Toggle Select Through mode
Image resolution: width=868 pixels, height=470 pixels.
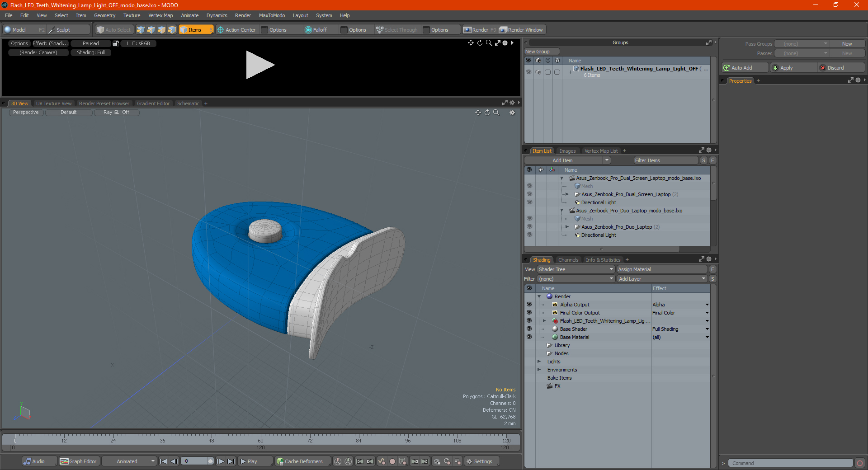coord(397,30)
